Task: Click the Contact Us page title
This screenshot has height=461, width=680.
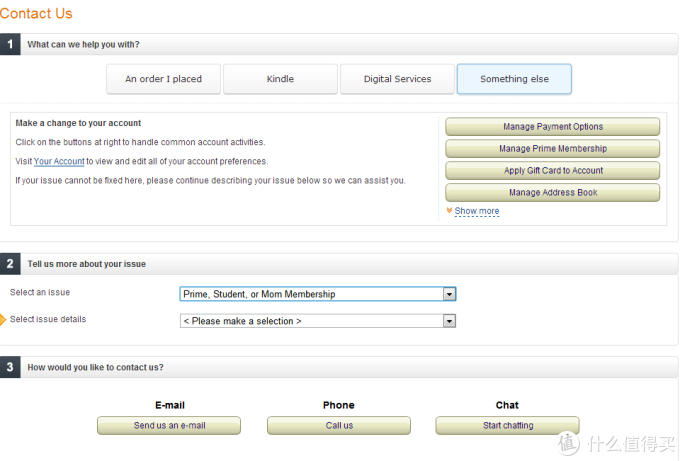Action: click(x=36, y=13)
